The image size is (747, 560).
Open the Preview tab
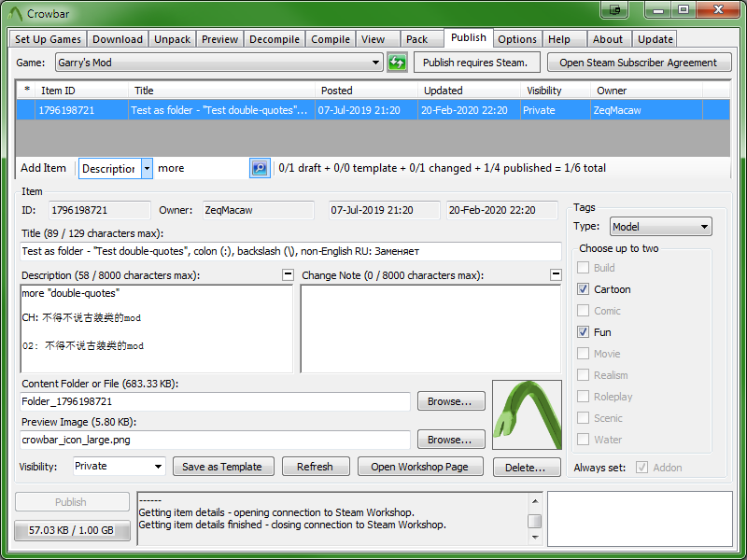[x=219, y=39]
